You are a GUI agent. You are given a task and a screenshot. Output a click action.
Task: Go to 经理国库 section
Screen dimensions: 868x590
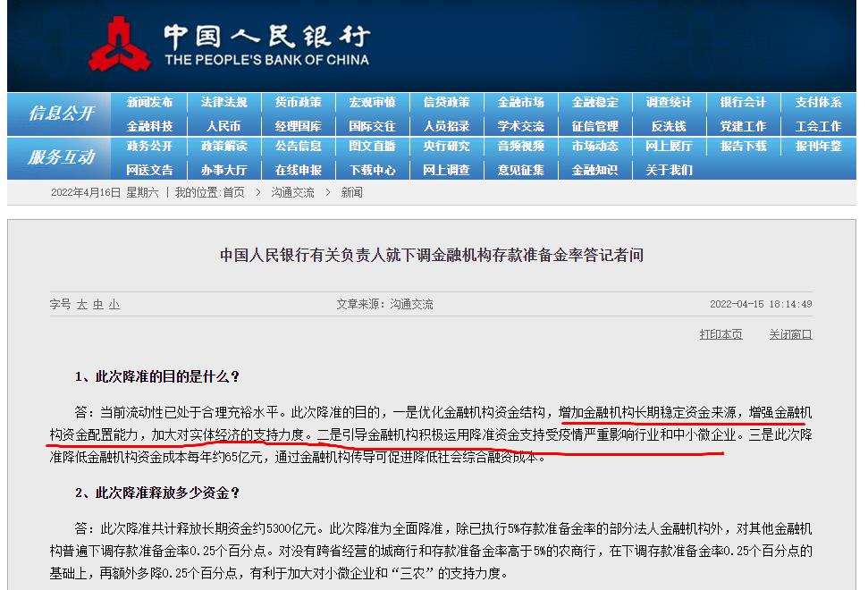tap(298, 126)
